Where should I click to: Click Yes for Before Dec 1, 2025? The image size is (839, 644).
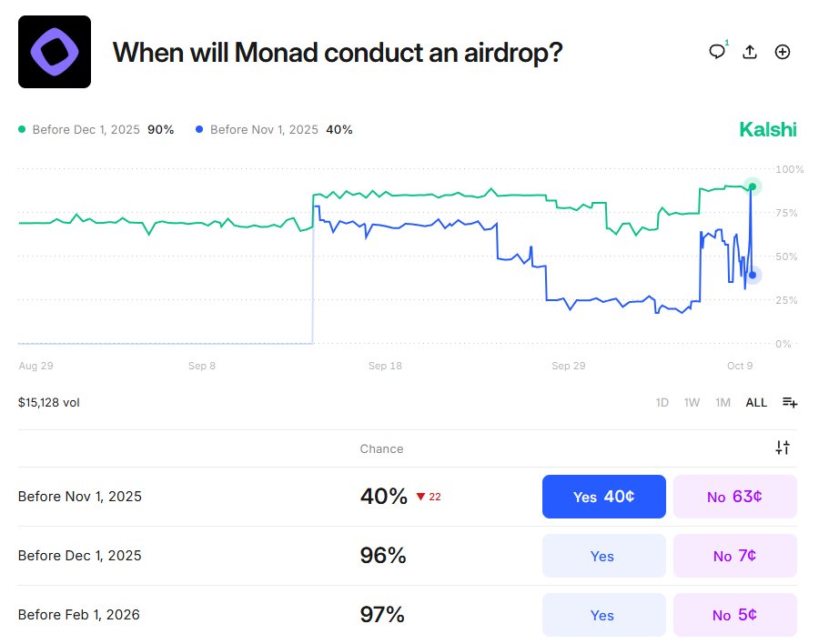[604, 556]
